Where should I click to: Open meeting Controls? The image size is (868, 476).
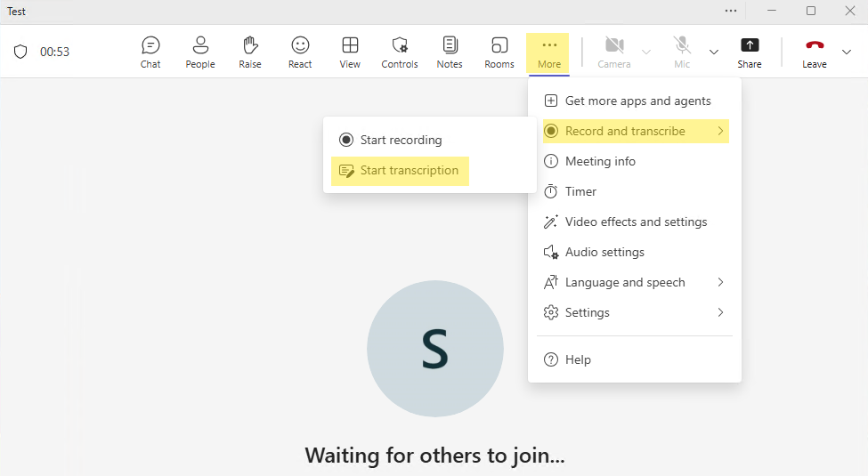coord(400,52)
